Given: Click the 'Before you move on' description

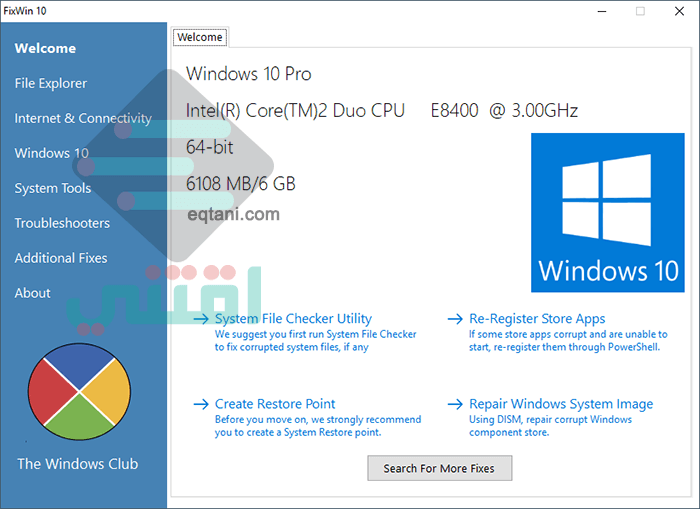Looking at the screenshot, I should (318, 426).
